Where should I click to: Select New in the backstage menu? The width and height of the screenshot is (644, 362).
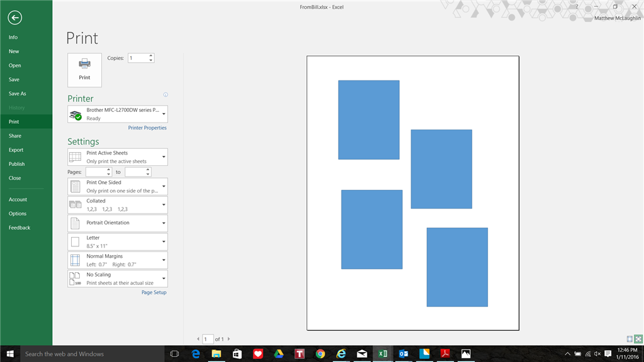[x=26, y=52]
